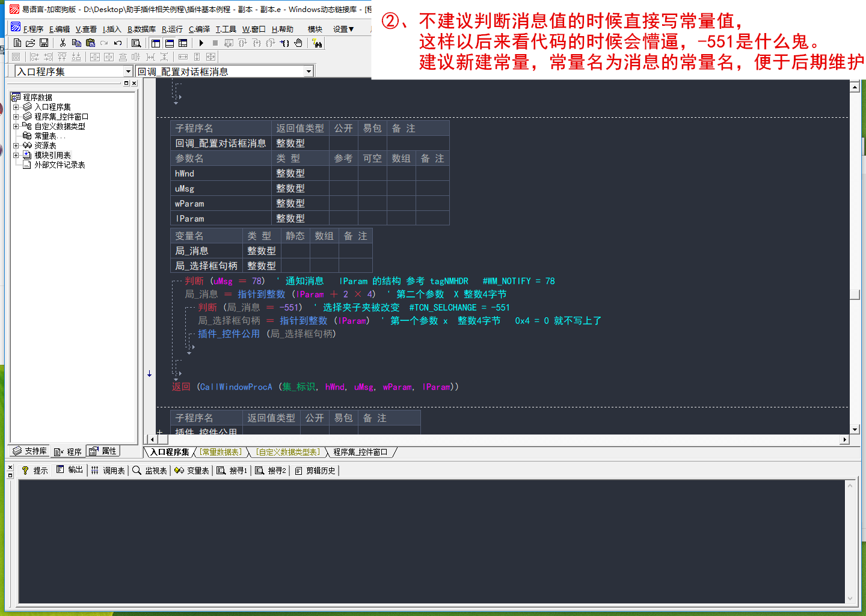Image resolution: width=866 pixels, height=616 pixels.
Task: Toggle the third panel layout view button
Action: (x=183, y=43)
